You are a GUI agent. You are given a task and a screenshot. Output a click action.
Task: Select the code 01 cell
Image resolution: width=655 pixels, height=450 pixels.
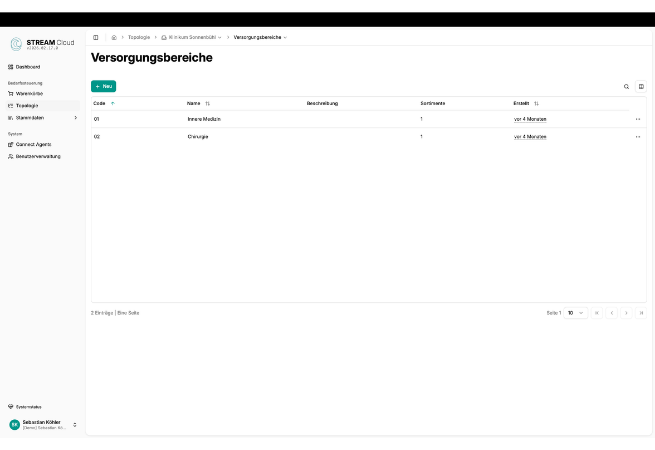(x=96, y=119)
